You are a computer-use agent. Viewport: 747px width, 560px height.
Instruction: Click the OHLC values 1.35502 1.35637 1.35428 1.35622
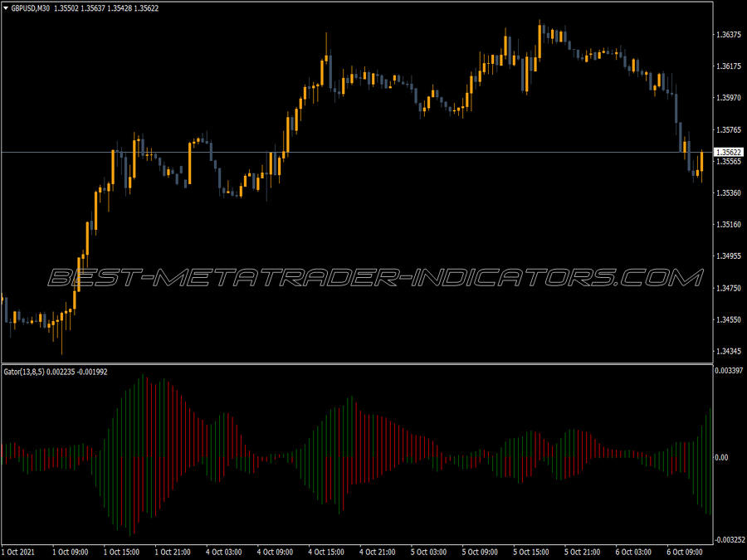click(x=106, y=8)
